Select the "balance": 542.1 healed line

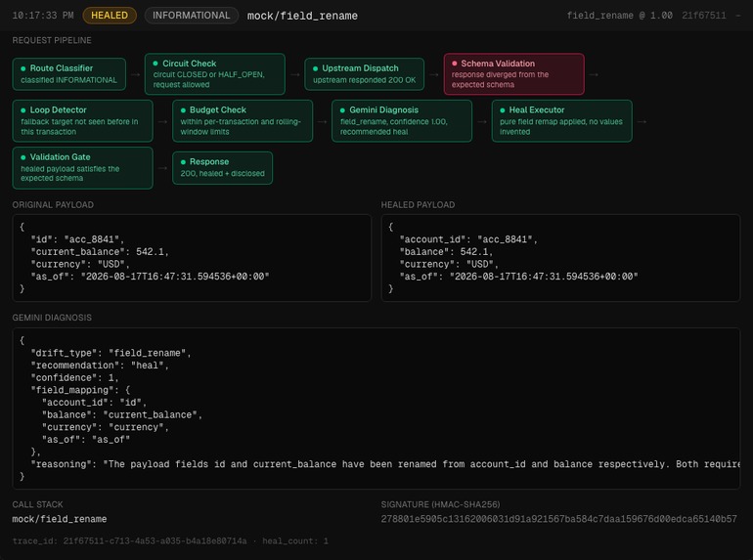tap(446, 252)
